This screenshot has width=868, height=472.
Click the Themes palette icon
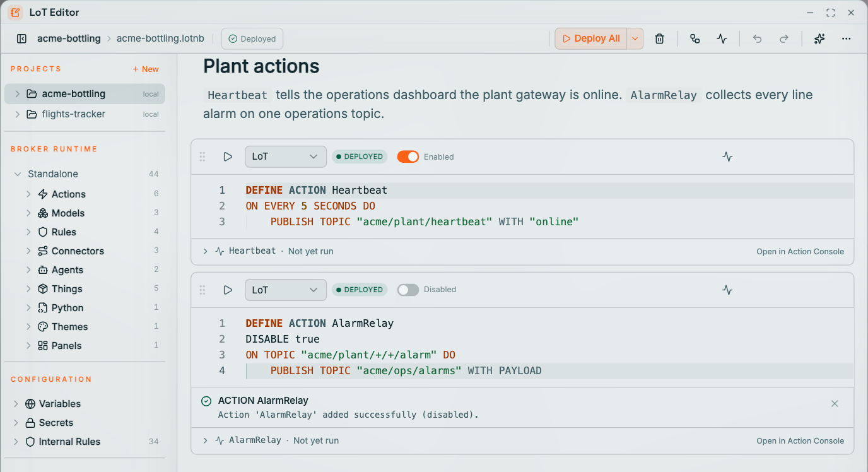43,327
